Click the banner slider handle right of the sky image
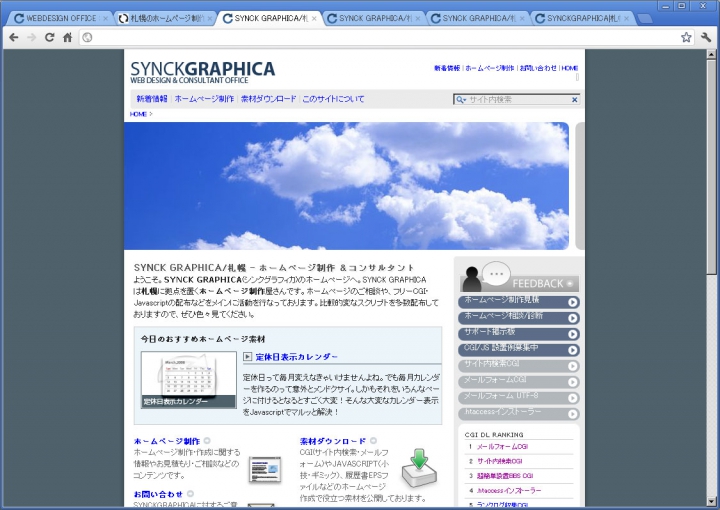 [x=580, y=185]
